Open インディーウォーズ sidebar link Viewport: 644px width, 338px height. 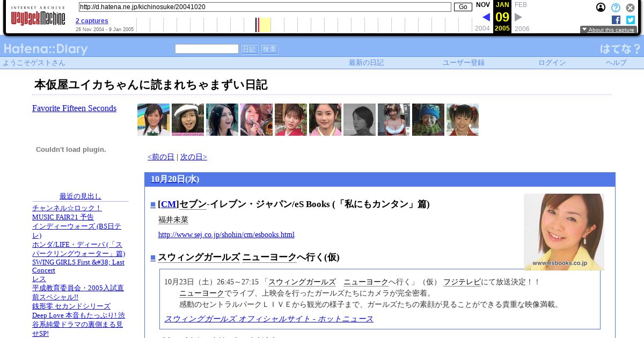pos(77,231)
